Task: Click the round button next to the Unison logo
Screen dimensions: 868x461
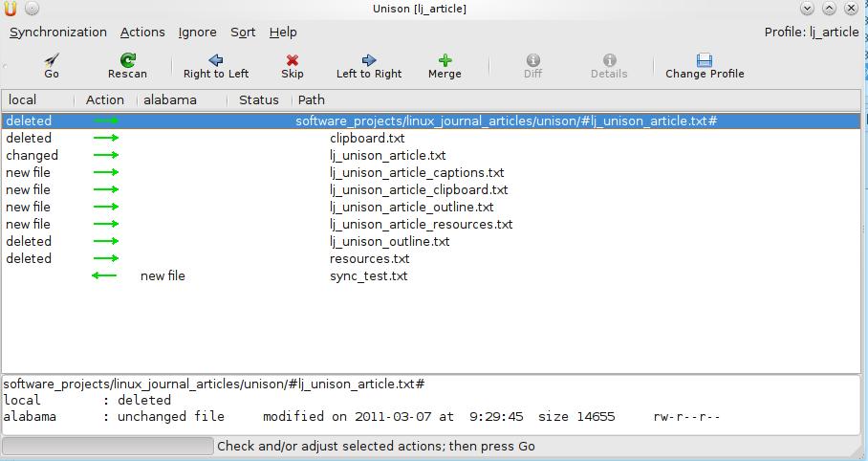Action: pos(33,9)
